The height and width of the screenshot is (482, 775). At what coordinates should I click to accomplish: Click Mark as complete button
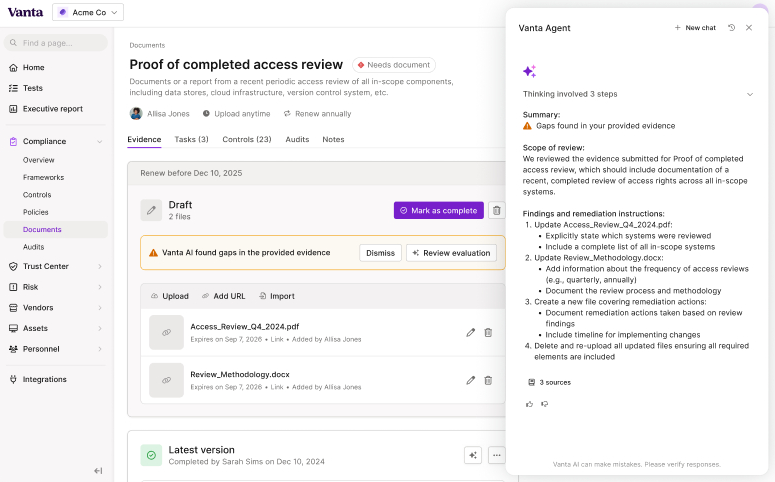point(439,211)
